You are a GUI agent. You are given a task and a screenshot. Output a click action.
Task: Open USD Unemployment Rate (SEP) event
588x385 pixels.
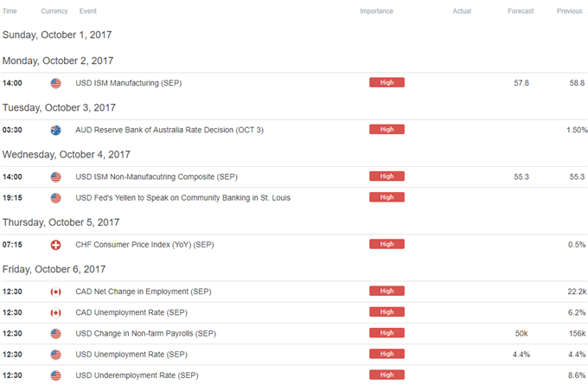[x=131, y=355]
